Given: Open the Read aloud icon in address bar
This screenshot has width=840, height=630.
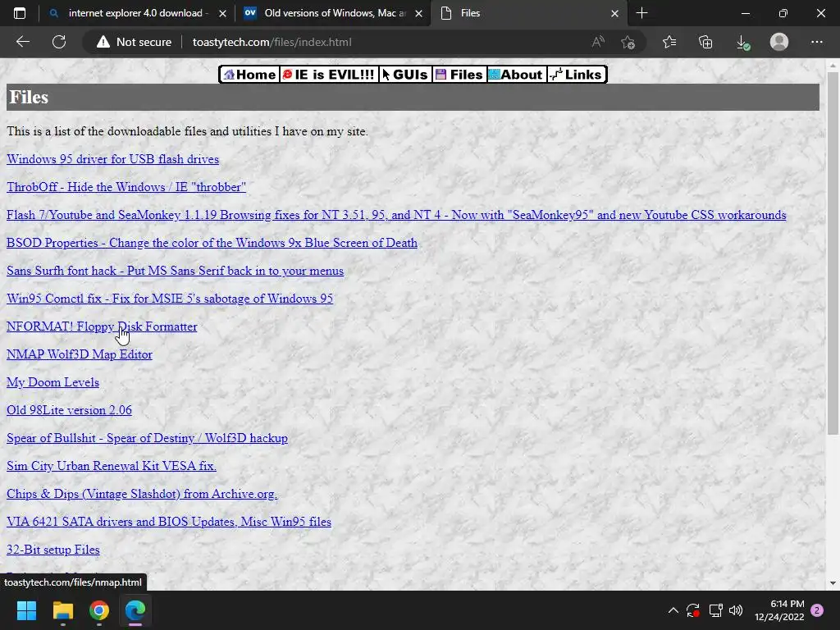Looking at the screenshot, I should 598,42.
